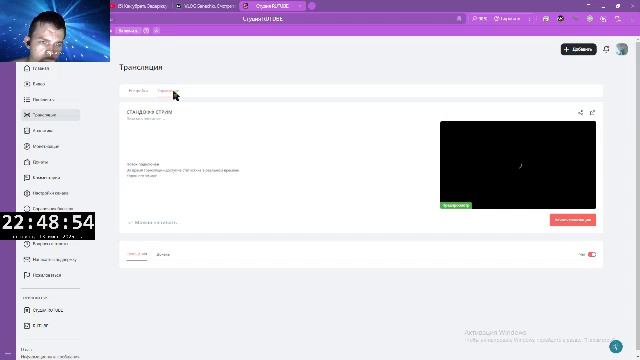The height and width of the screenshot is (360, 640).
Task: Click the bookmark icon in the address bar
Action: pyautogui.click(x=459, y=19)
